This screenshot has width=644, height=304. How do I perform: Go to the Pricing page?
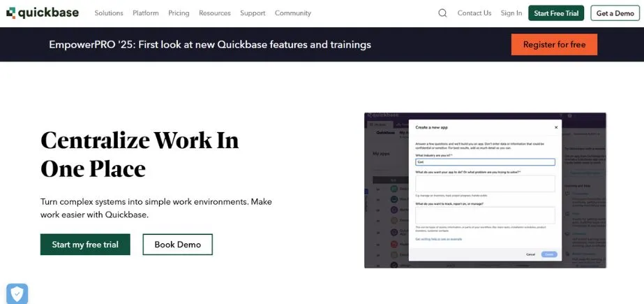(x=179, y=13)
